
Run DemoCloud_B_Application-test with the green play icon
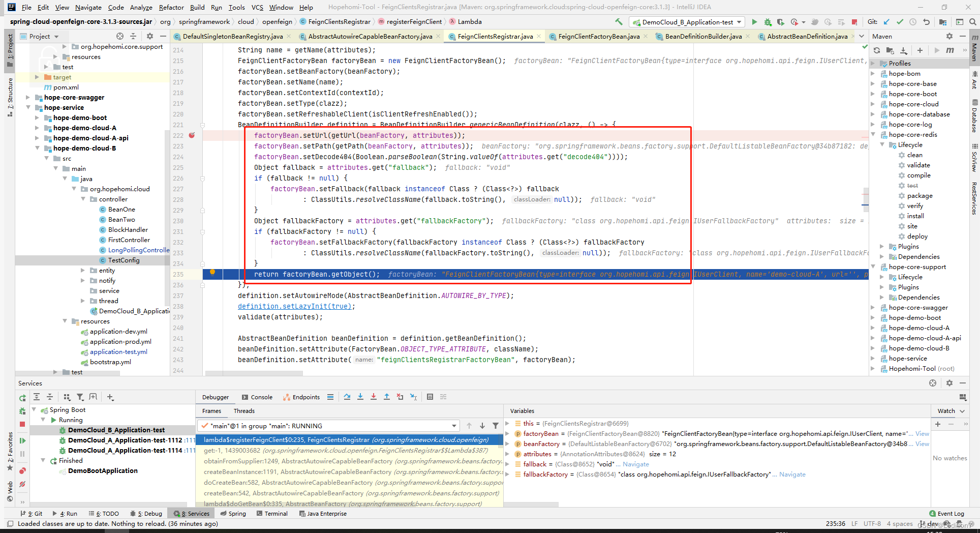pos(754,22)
